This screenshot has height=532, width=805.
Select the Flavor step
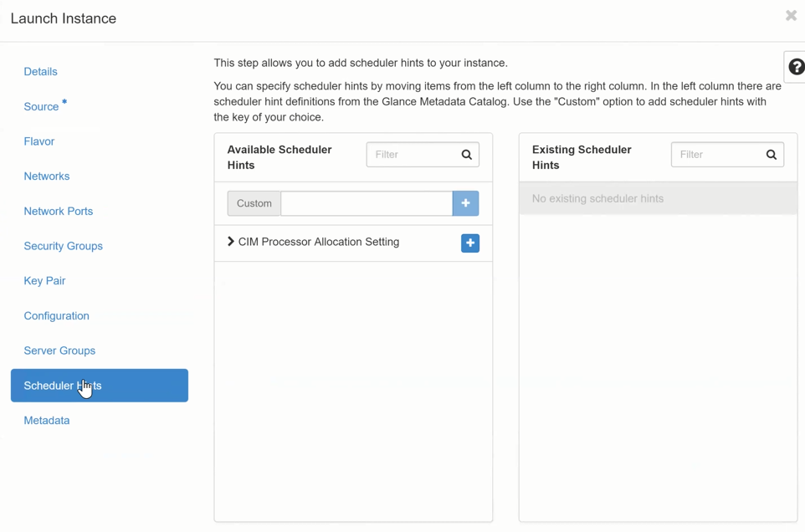(x=39, y=141)
